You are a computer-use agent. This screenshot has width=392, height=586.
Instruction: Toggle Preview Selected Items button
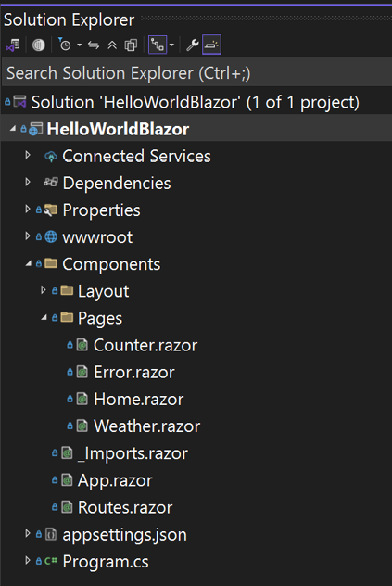click(x=211, y=45)
